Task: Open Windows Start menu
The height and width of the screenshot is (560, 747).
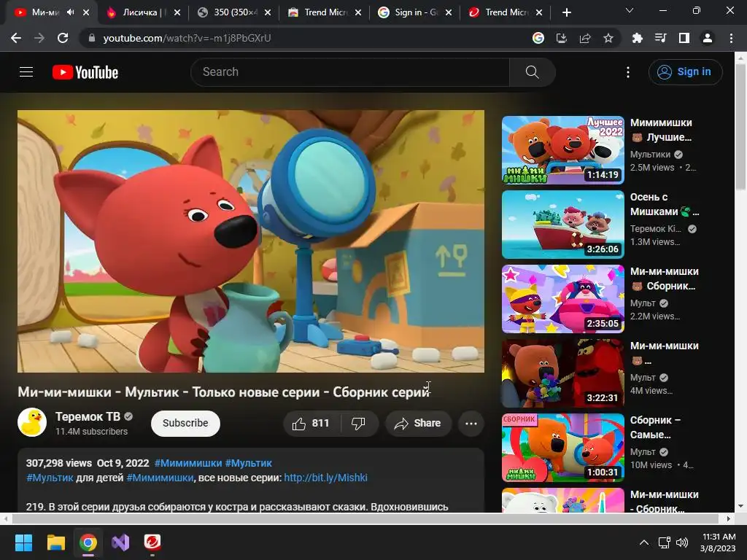Action: pyautogui.click(x=23, y=542)
